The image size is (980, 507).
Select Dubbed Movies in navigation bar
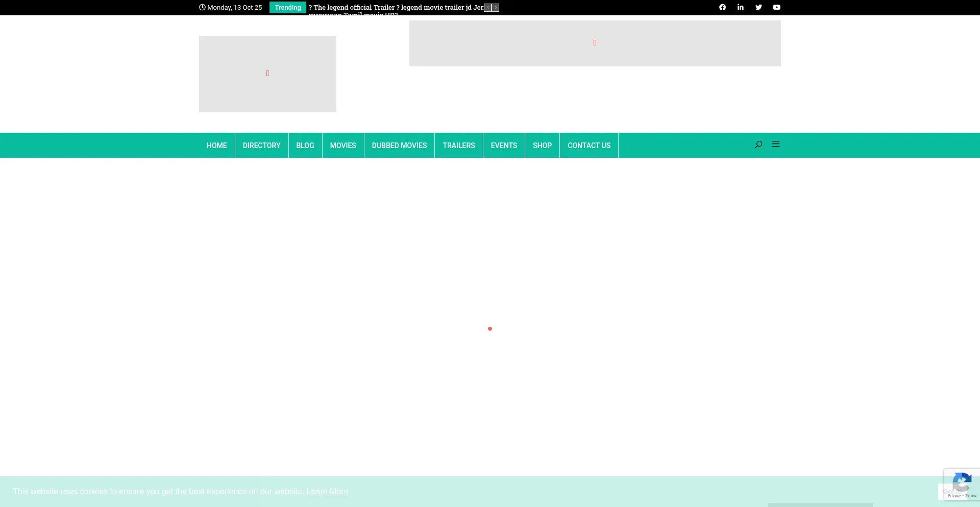[399, 146]
